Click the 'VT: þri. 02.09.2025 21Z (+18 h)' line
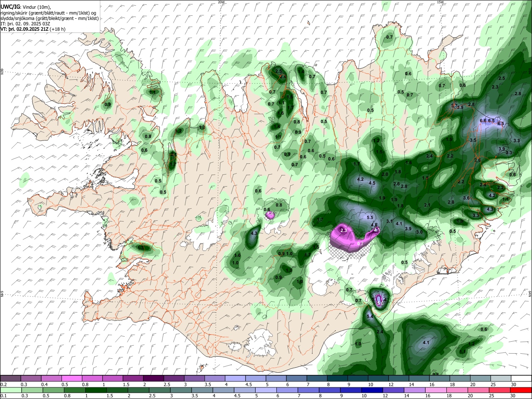Screen dimensions: 532x399 (34, 30)
